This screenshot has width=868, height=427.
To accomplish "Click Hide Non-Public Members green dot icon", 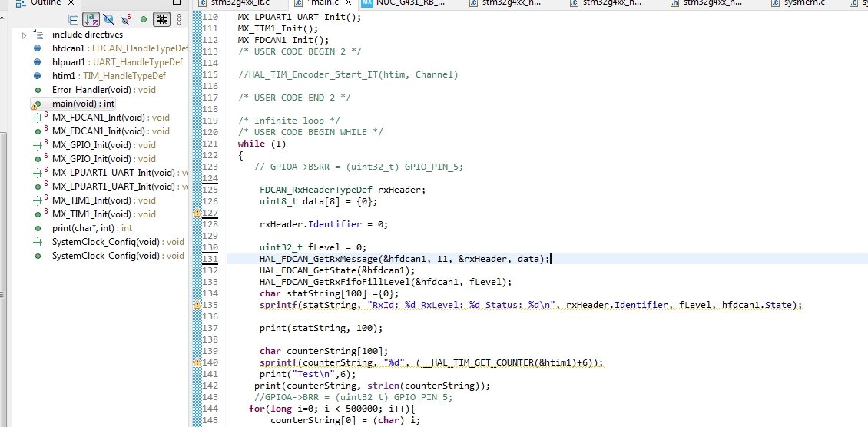I will tap(143, 19).
